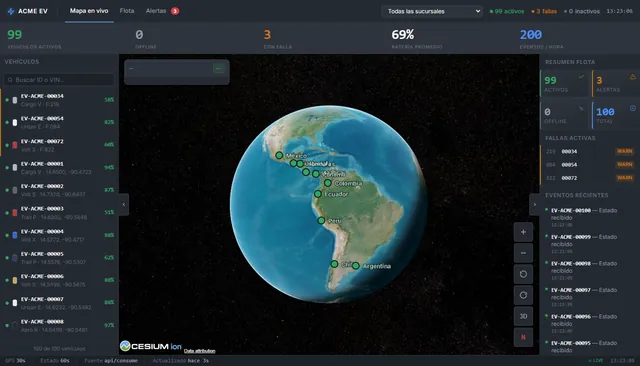Viewport: 640px width, 366px height.
Task: Click the México vehicle marker on globe
Action: tap(279, 155)
